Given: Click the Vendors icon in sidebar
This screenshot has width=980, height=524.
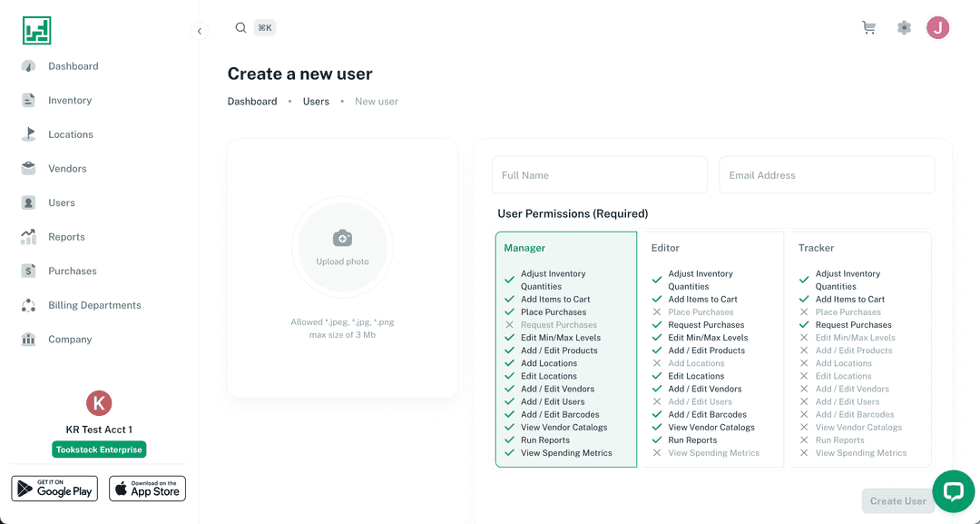Looking at the screenshot, I should [29, 169].
